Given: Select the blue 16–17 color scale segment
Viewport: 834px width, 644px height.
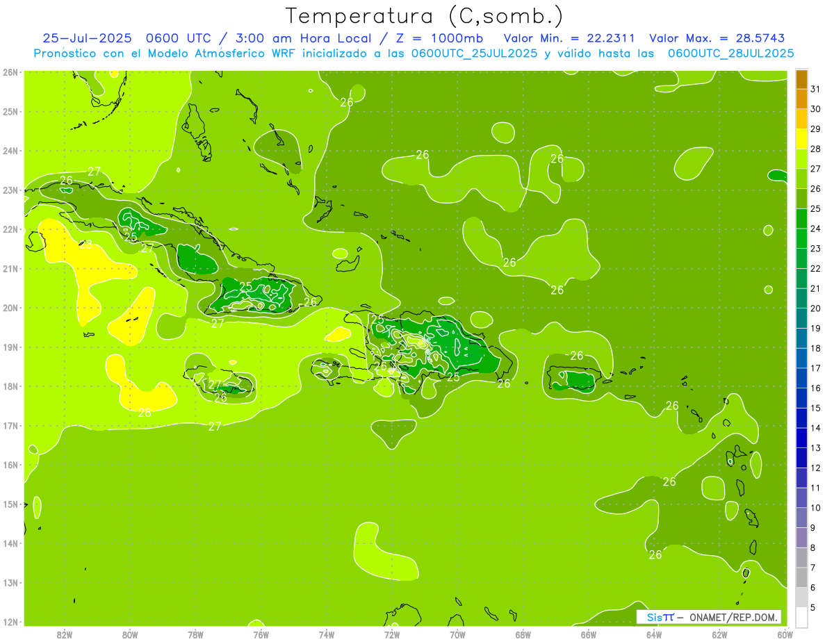Looking at the screenshot, I should (x=801, y=377).
